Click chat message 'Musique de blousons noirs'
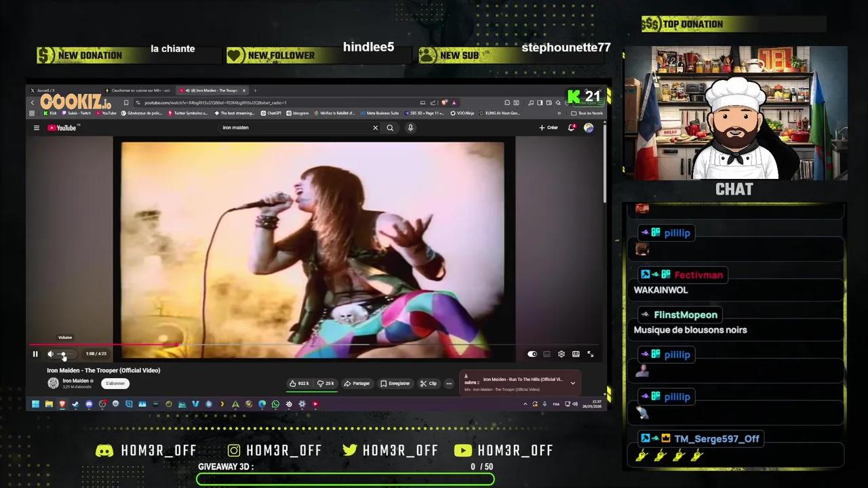The width and height of the screenshot is (868, 488). pyautogui.click(x=690, y=330)
